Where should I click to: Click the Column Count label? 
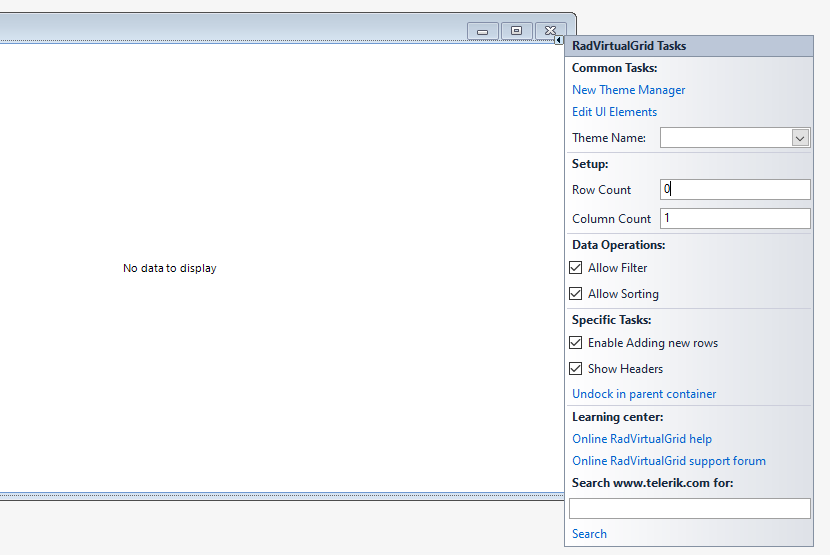(x=611, y=219)
